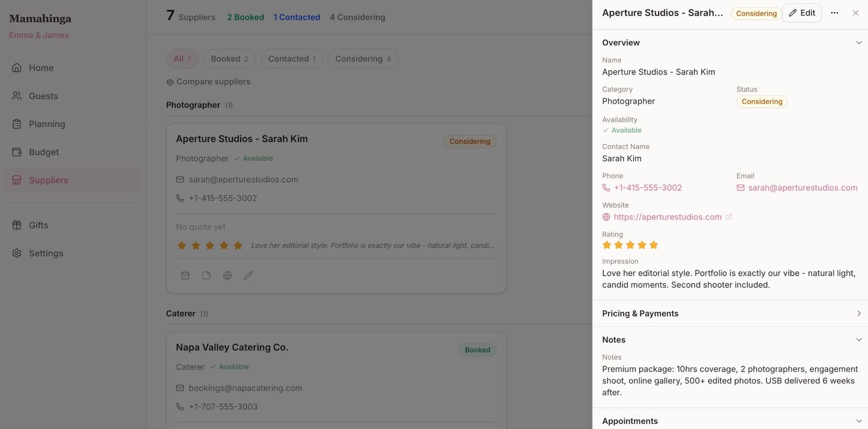Click the external link icon beside website

[729, 217]
